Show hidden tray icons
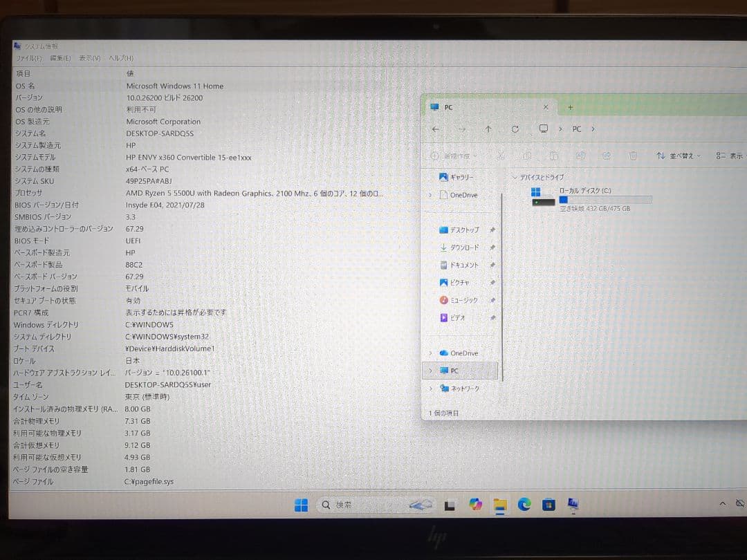The image size is (747, 560). [722, 503]
